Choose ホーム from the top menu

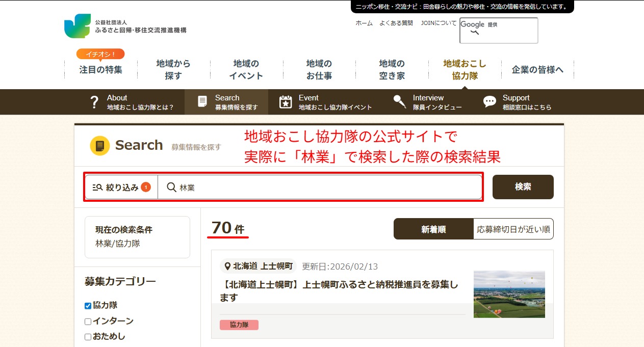364,23
